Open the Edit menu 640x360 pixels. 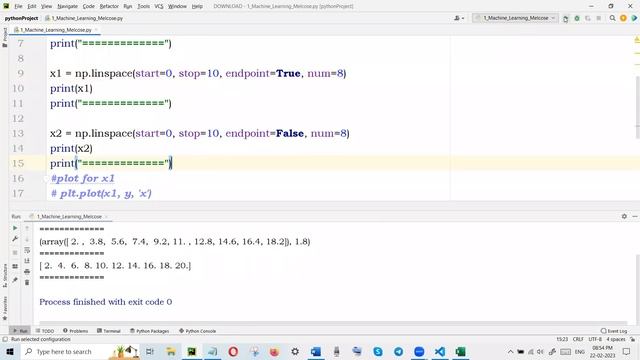pyautogui.click(x=32, y=6)
